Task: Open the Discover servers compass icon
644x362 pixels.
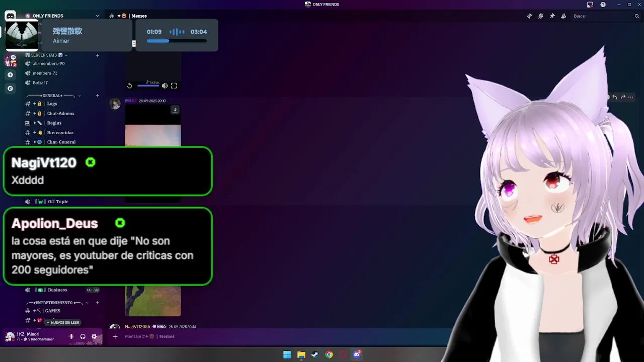Action: [x=10, y=88]
